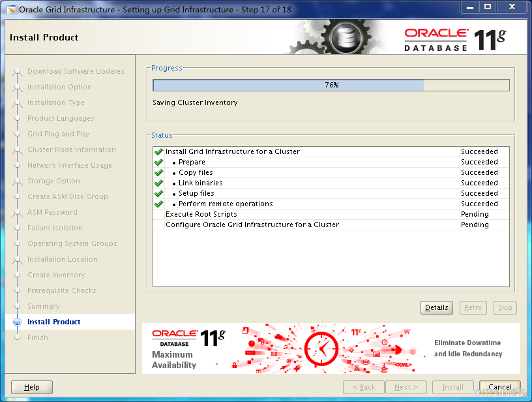The width and height of the screenshot is (532, 402).
Task: Select the Create ASM Disk Group step
Action: pos(68,196)
